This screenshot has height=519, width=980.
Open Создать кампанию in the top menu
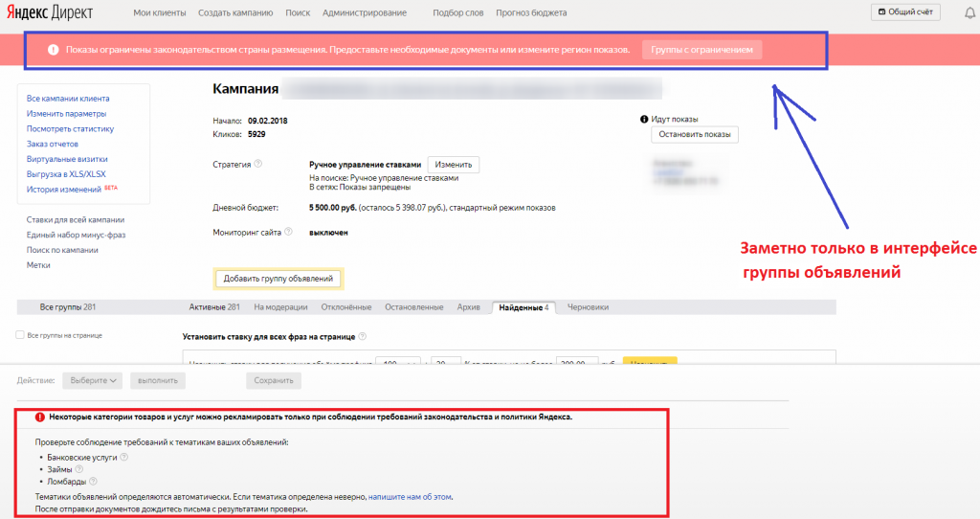pos(235,12)
